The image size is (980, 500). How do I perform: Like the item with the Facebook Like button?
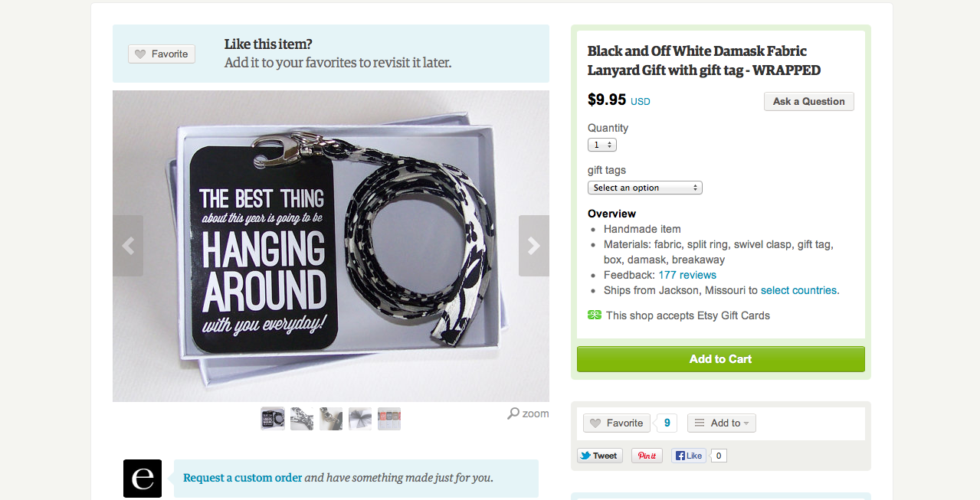click(x=688, y=456)
